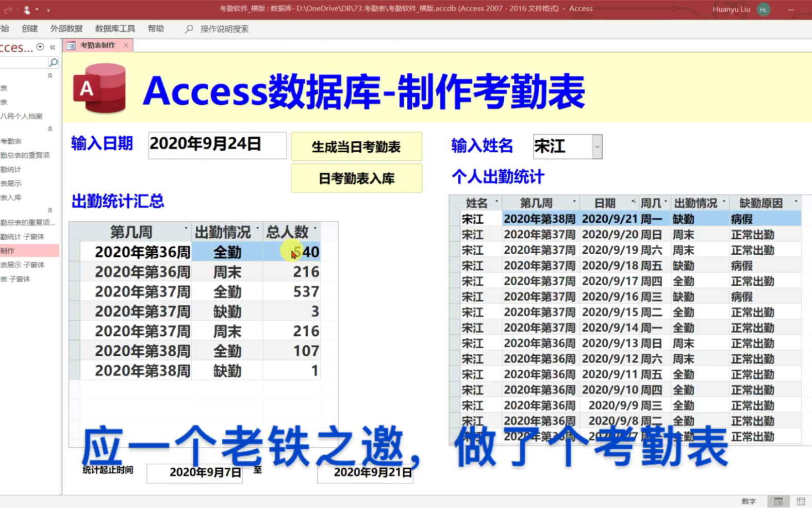
Task: Open the 输入姓名 combo box arrow
Action: pyautogui.click(x=597, y=147)
